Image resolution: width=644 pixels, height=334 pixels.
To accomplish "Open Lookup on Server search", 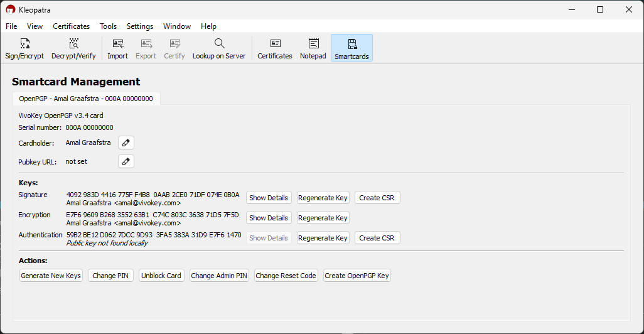I will coord(219,48).
